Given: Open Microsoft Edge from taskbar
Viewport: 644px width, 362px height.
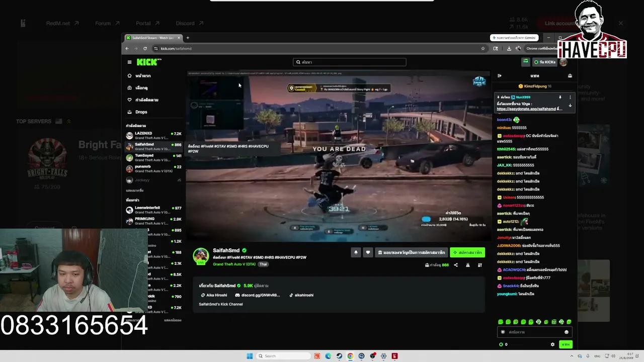Looking at the screenshot, I should 328,356.
